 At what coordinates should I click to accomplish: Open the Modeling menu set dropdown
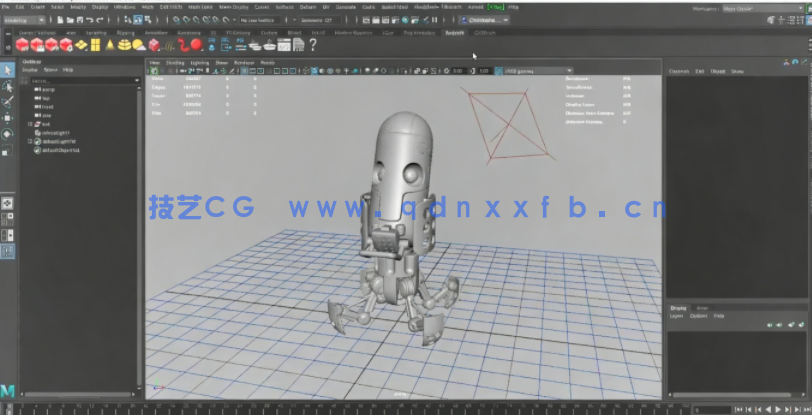pyautogui.click(x=22, y=19)
